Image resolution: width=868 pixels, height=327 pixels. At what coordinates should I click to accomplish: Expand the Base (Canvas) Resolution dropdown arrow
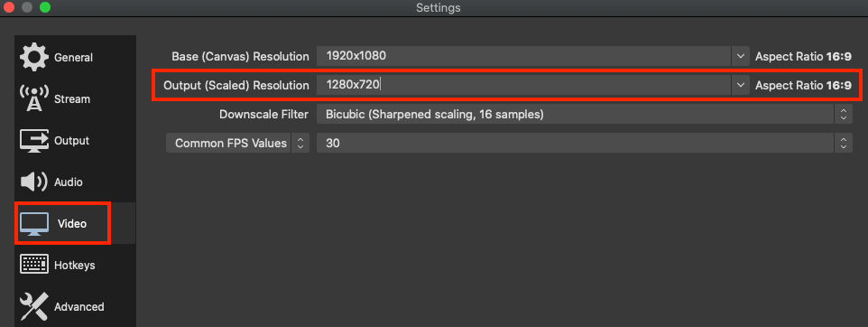coord(741,56)
